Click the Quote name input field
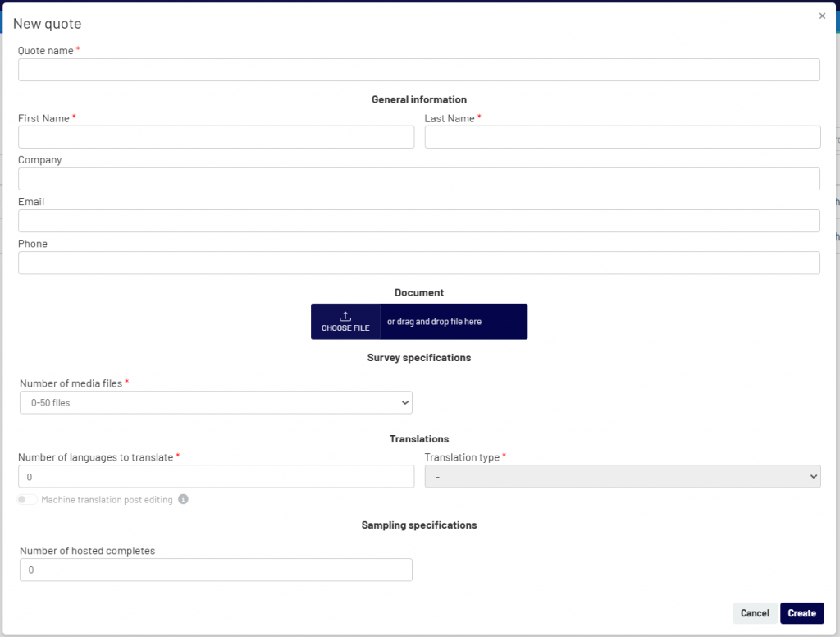 [419, 70]
